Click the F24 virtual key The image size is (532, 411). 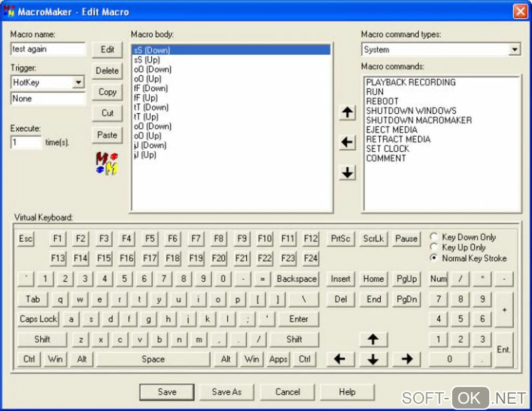(x=310, y=259)
